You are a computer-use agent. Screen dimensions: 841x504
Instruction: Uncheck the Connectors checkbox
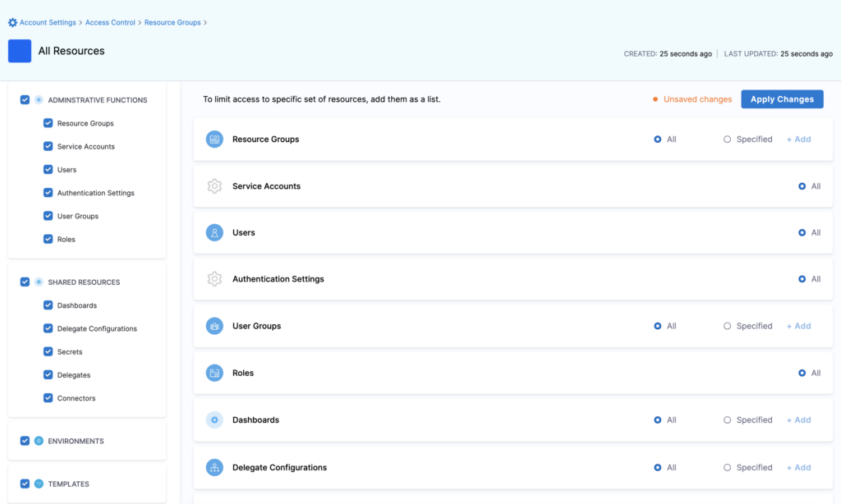tap(48, 398)
